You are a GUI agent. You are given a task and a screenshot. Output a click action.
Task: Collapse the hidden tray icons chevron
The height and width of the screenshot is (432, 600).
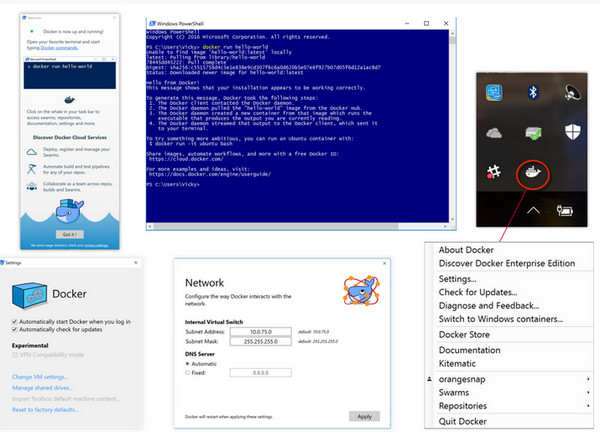point(533,211)
